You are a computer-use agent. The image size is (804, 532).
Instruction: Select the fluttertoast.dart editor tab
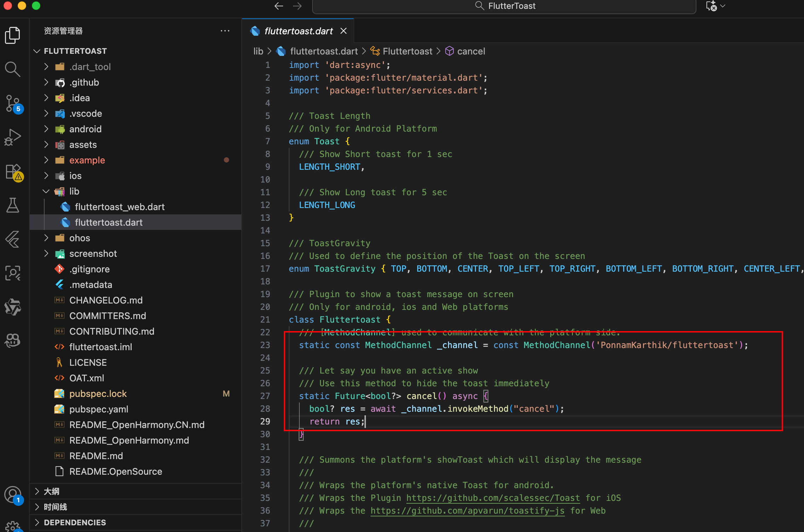click(298, 31)
